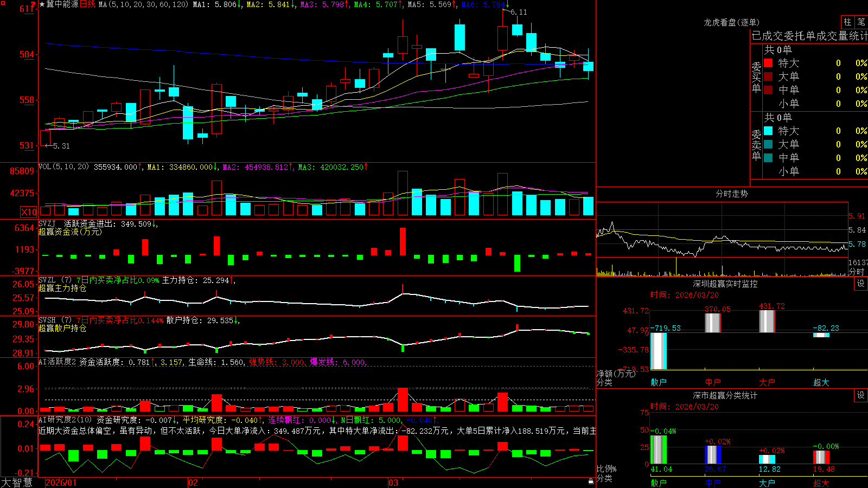Click the 小单 row under 委卖单
The height and width of the screenshot is (488, 868).
click(815, 171)
